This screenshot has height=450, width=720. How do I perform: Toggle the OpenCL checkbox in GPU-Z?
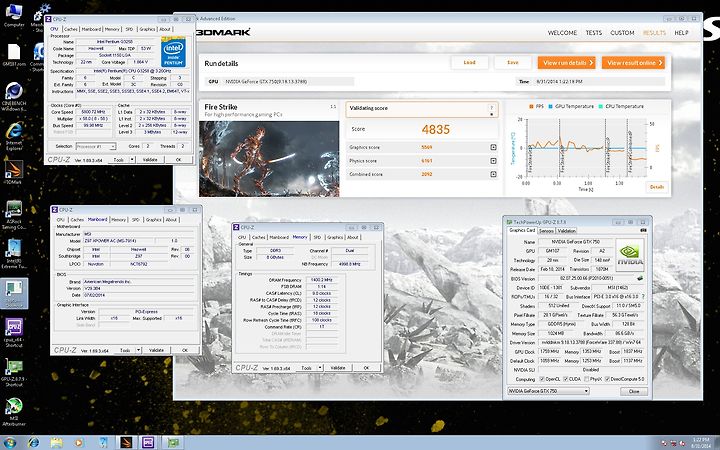click(542, 379)
